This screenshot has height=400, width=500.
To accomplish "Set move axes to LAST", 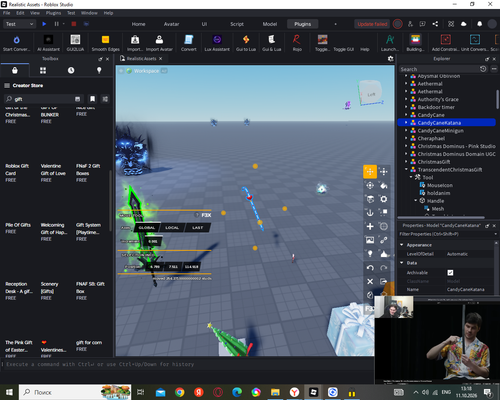I will 198,228.
